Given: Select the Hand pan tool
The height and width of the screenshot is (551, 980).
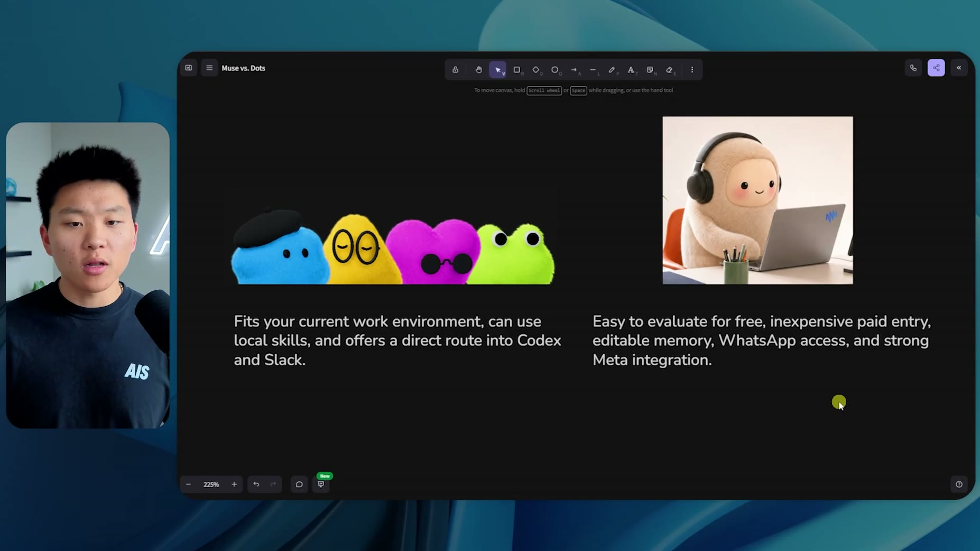Looking at the screenshot, I should coord(478,70).
